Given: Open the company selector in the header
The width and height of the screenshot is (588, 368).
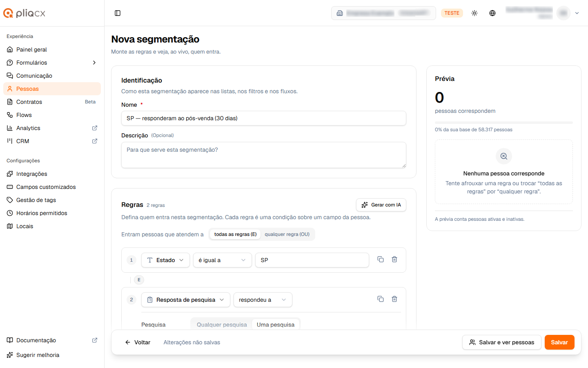Looking at the screenshot, I should pyautogui.click(x=383, y=13).
